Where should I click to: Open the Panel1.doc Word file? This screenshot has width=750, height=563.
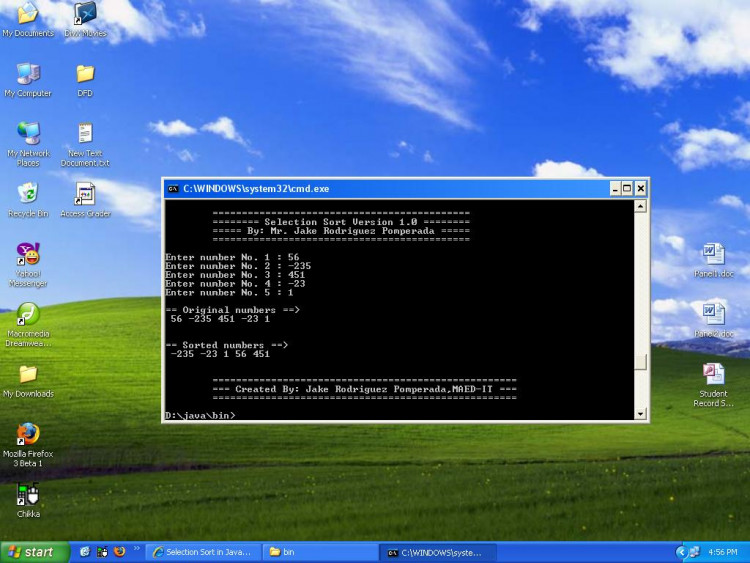[x=713, y=261]
